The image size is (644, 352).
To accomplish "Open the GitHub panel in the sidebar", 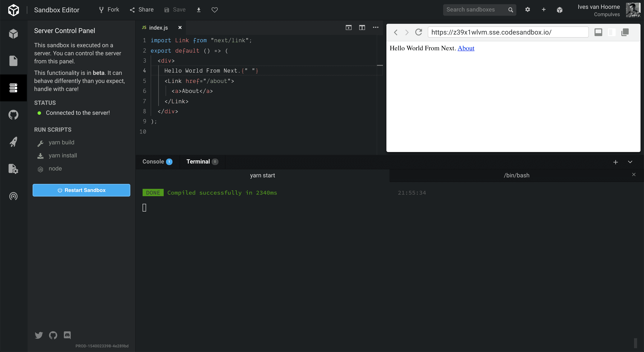I will (x=13, y=115).
